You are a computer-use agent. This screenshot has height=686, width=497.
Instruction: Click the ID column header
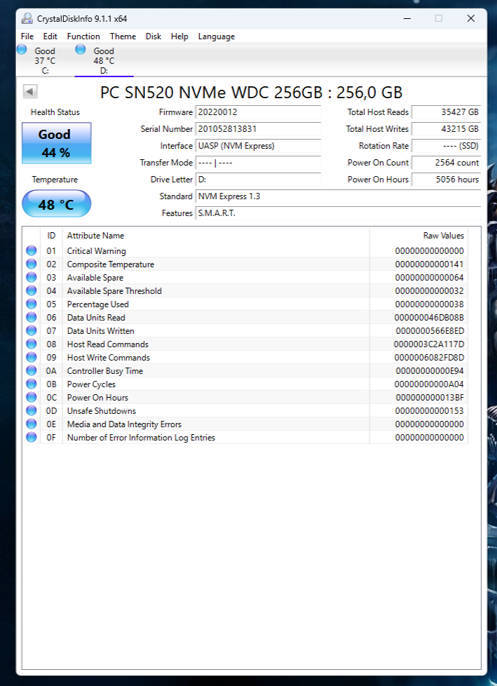pos(51,235)
